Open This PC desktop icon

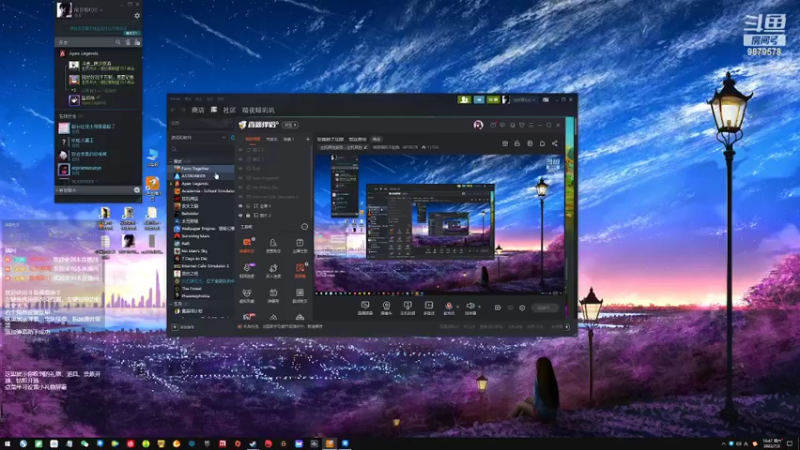[x=153, y=157]
